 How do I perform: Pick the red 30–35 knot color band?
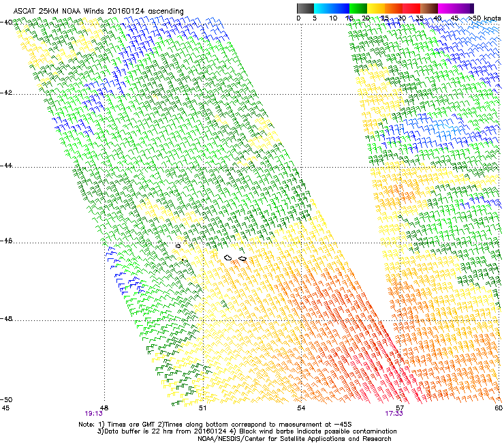pos(411,8)
